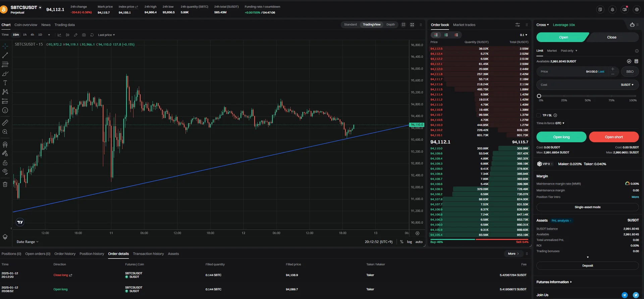Screen dimensions: 644x299
Task: Open the emoji icons tool
Action: 5,110
